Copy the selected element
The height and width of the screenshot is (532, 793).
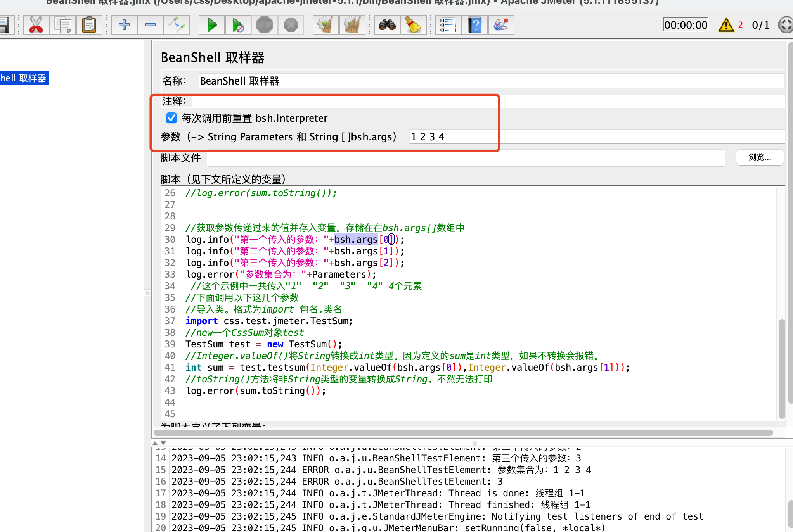click(62, 24)
